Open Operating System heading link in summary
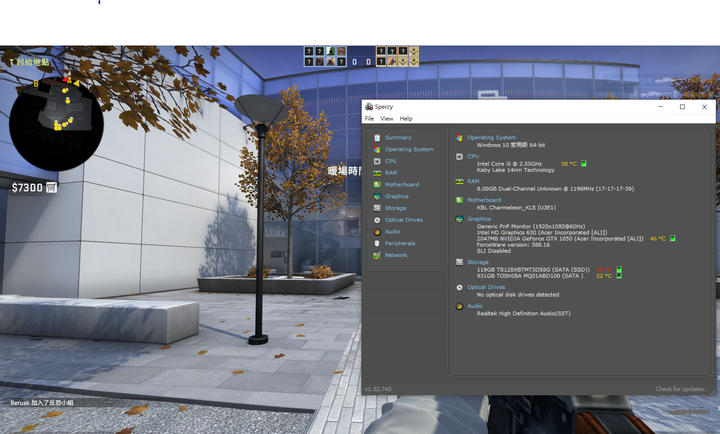The height and width of the screenshot is (434, 720). pyautogui.click(x=491, y=137)
